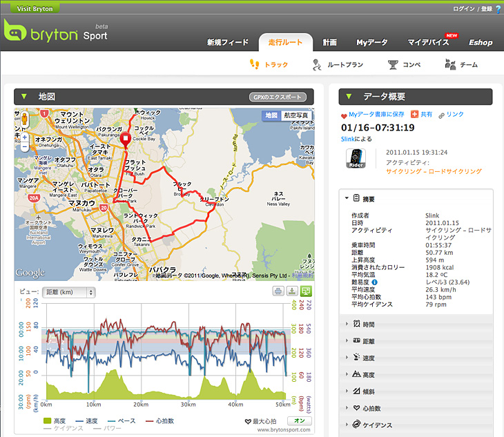Switch map to 航空写真 satellite view
This screenshot has width=504, height=437.
pyautogui.click(x=296, y=115)
